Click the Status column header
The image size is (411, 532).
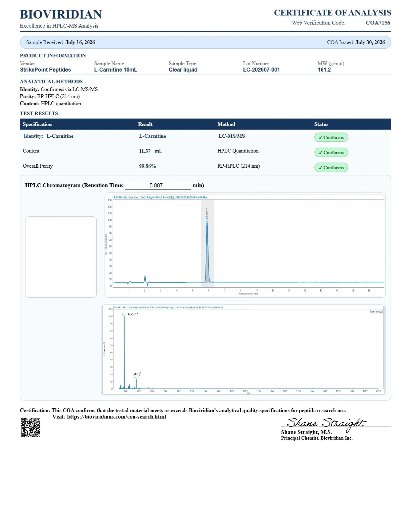click(x=321, y=124)
